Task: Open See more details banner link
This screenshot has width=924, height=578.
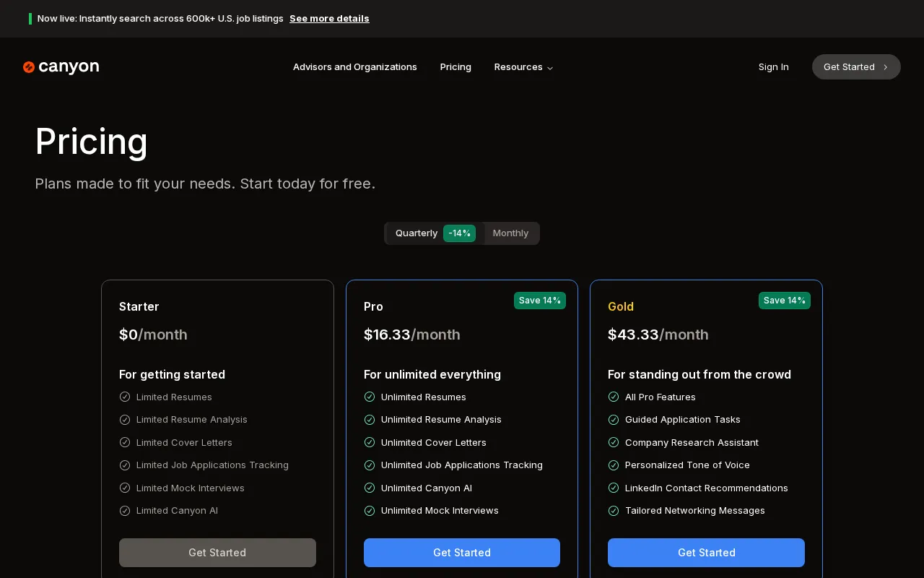Action: pos(329,19)
